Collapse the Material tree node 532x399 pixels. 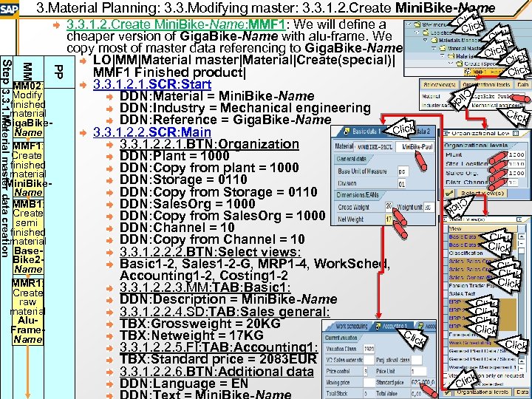click(x=443, y=56)
